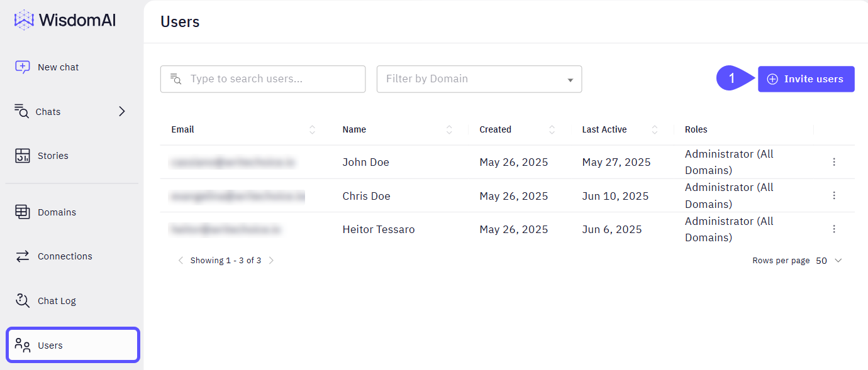The image size is (868, 370).
Task: Open the three-dot menu for John Doe
Action: pyautogui.click(x=834, y=162)
